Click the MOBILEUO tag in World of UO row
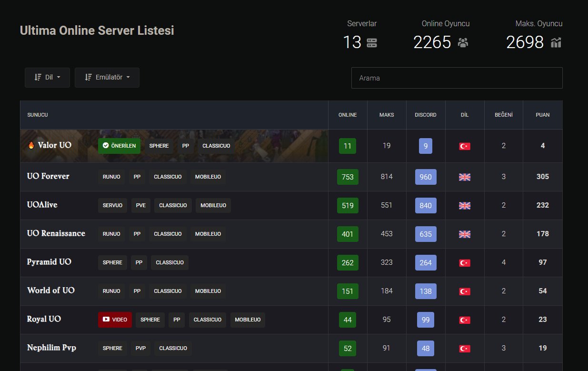The image size is (588, 371). 208,291
